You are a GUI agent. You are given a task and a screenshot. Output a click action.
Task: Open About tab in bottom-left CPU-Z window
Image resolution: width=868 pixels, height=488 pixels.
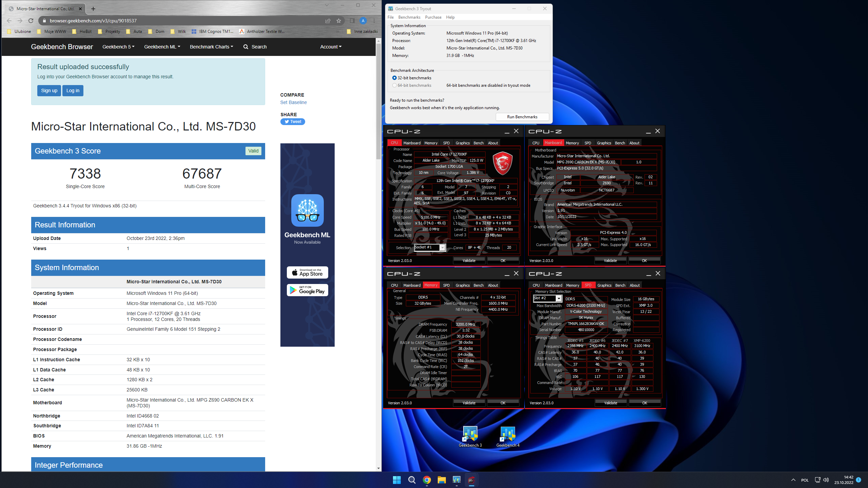[493, 285]
